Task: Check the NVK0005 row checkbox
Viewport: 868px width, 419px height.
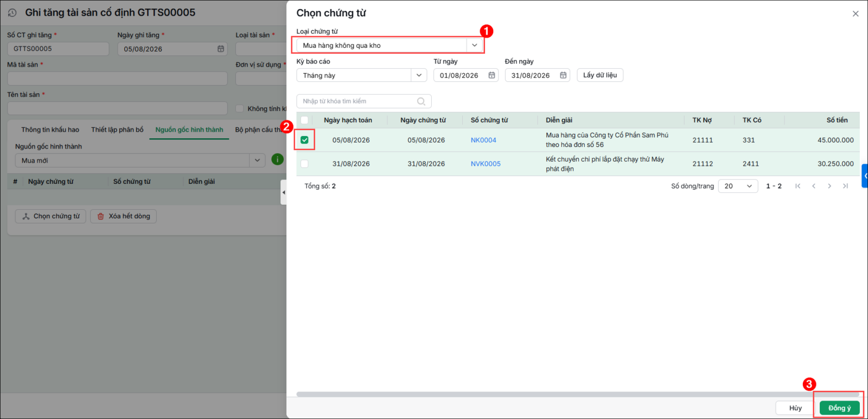Action: [304, 164]
